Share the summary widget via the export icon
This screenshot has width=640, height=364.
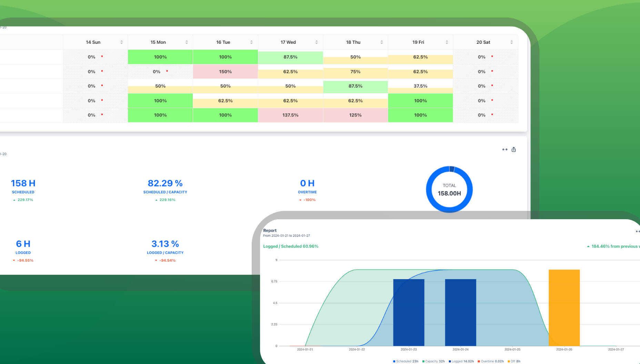[514, 149]
